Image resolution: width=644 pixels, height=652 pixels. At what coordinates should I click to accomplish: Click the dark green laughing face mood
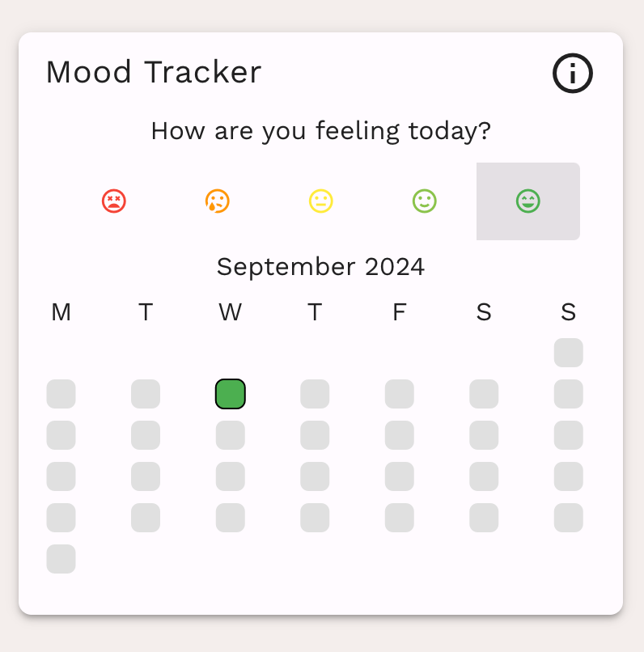(x=528, y=201)
